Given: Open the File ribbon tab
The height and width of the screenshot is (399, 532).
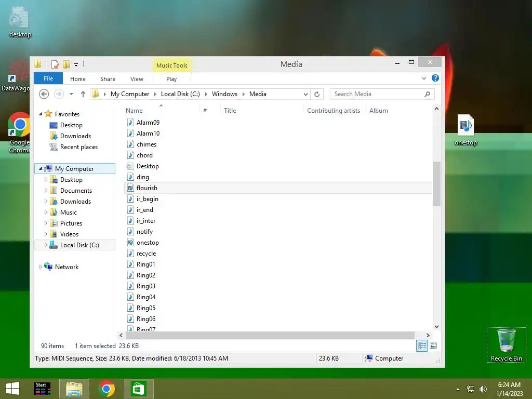Looking at the screenshot, I should 48,78.
